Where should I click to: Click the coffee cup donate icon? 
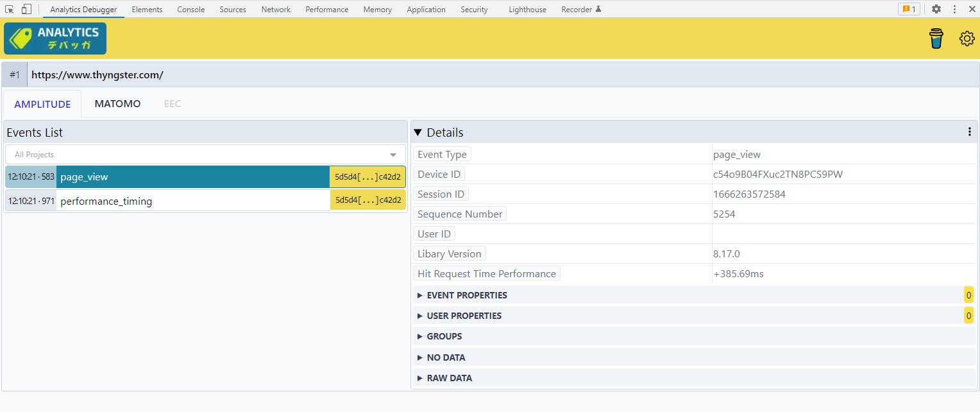pyautogui.click(x=936, y=39)
